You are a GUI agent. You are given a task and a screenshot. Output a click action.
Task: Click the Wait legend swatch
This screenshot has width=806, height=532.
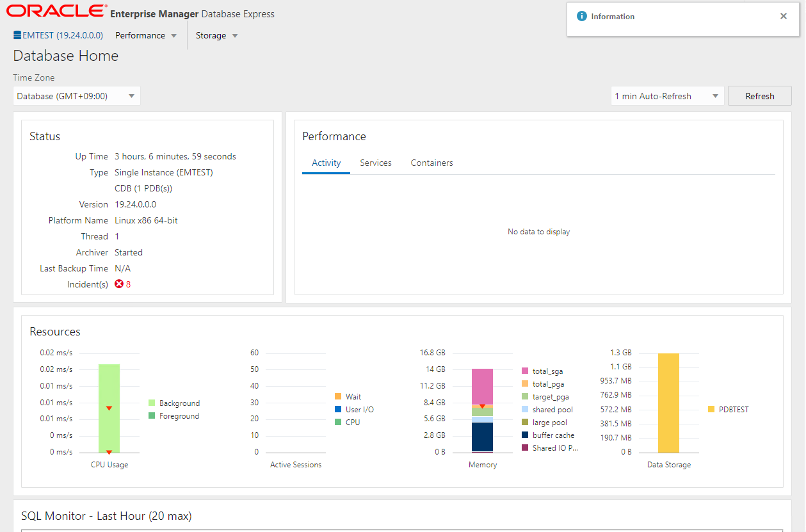339,397
